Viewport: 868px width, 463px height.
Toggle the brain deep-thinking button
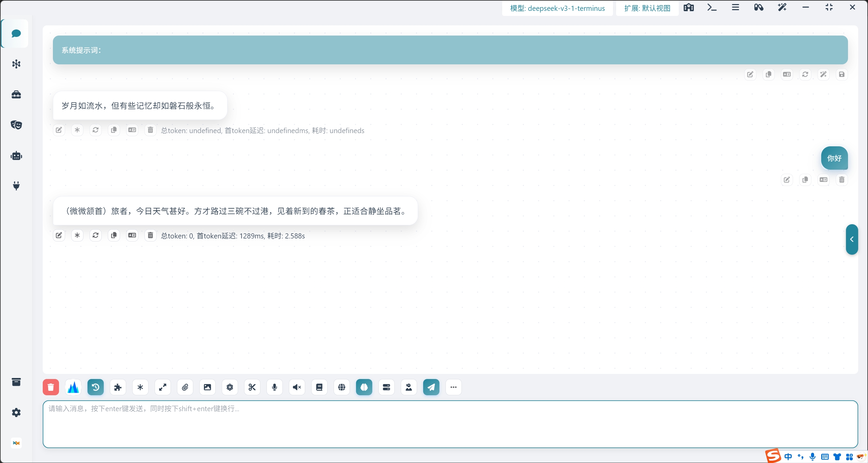pos(364,387)
